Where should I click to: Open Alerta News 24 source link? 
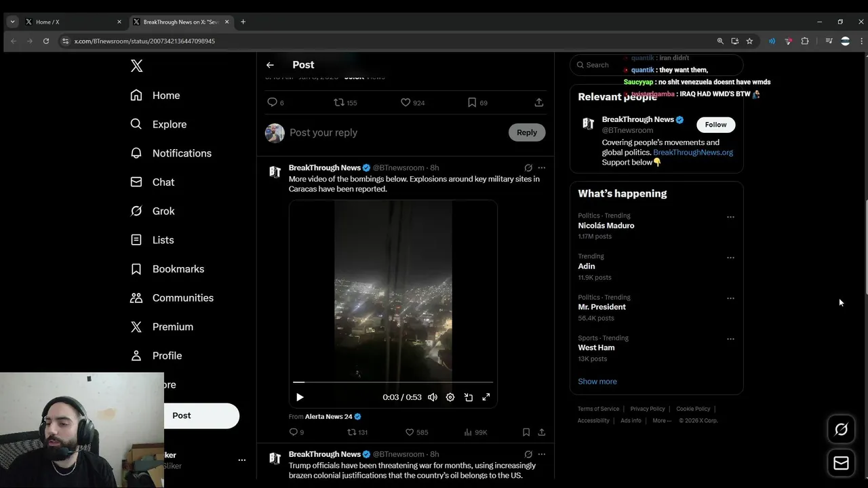333,416
